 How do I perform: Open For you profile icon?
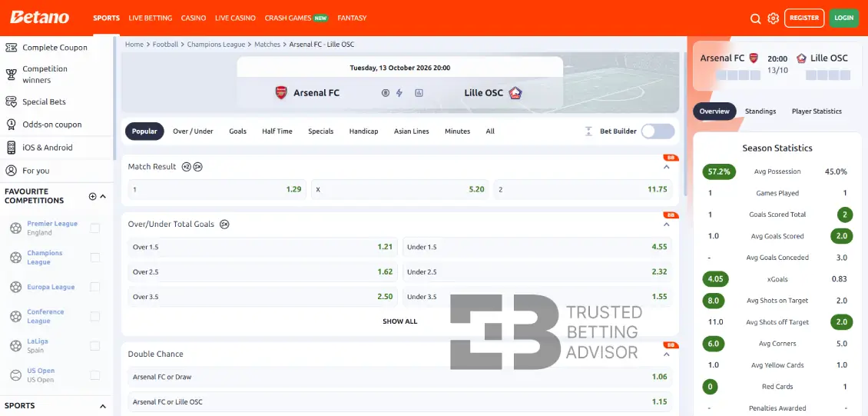(x=11, y=171)
